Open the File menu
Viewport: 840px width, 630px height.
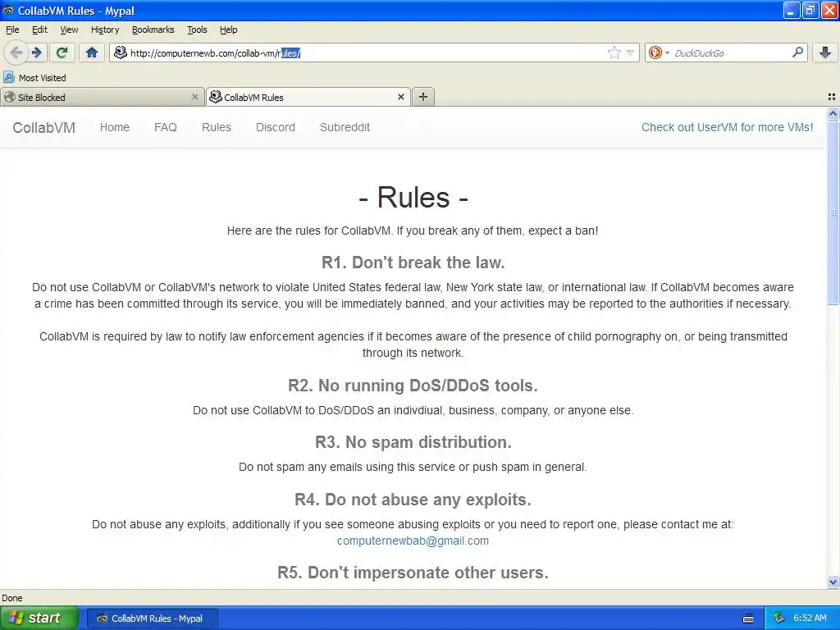pos(12,30)
